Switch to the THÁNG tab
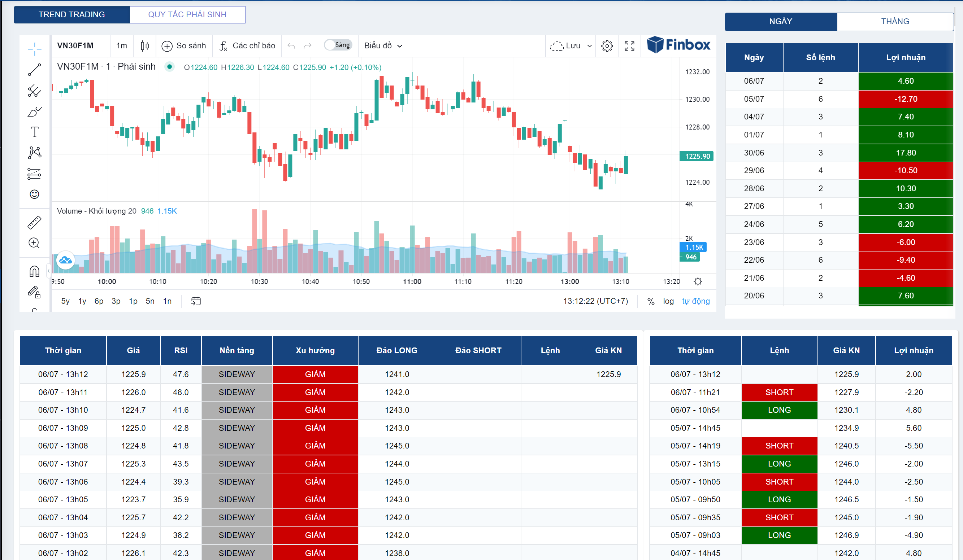963x560 pixels. click(895, 21)
